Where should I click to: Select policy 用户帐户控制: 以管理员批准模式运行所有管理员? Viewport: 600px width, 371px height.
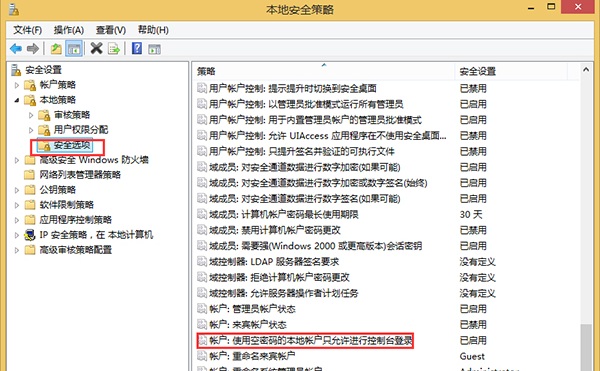(x=306, y=104)
